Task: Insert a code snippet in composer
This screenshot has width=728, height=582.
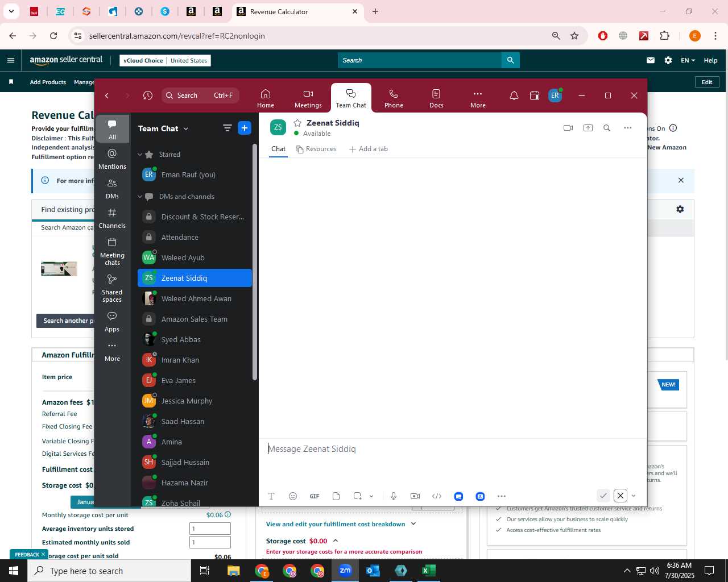Action: pyautogui.click(x=437, y=496)
